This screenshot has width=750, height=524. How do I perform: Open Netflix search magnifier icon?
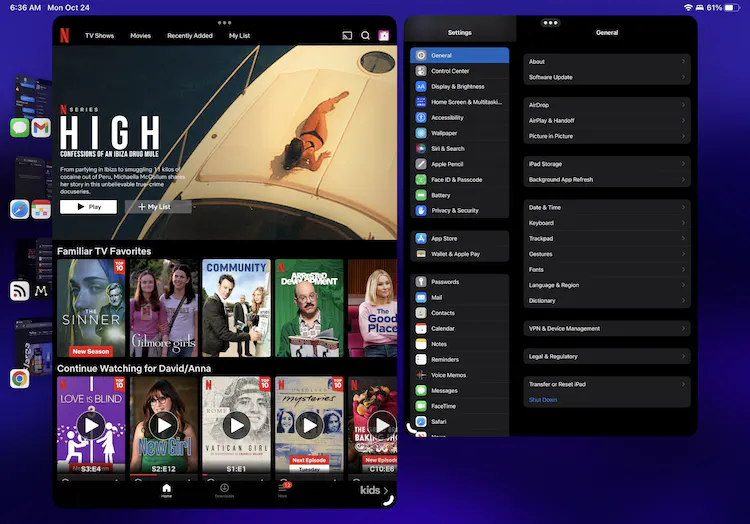pyautogui.click(x=365, y=35)
